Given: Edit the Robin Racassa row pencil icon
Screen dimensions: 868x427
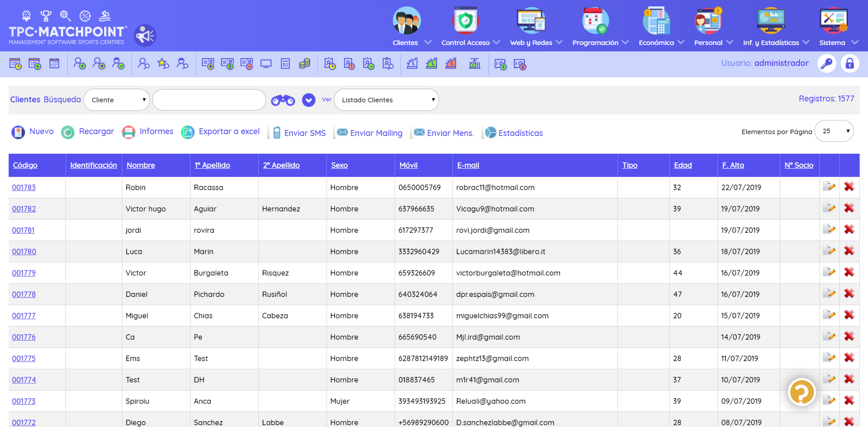Looking at the screenshot, I should [829, 186].
